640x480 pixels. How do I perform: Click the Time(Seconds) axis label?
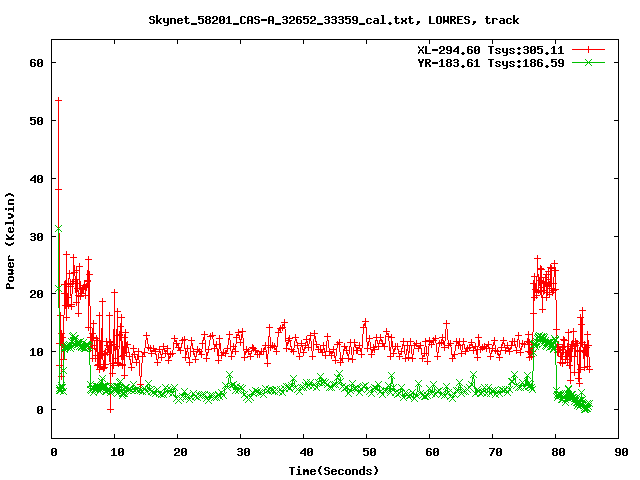334,471
